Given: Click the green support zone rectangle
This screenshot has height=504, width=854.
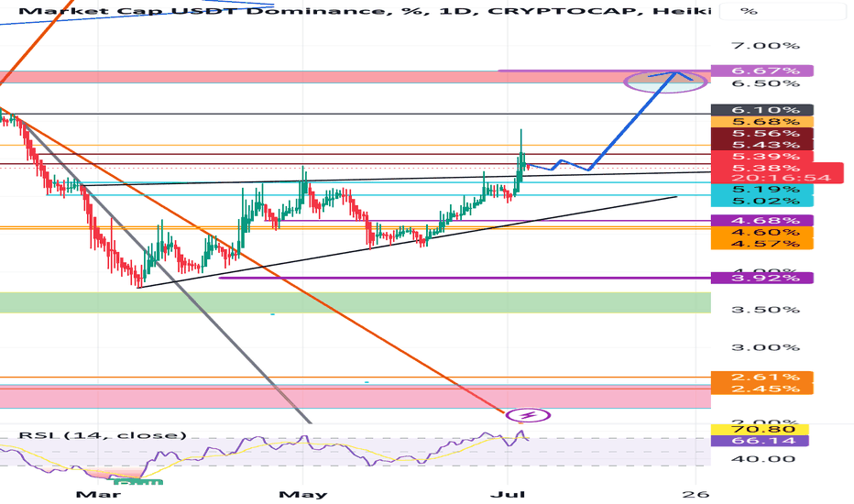Looking at the screenshot, I should 356,302.
